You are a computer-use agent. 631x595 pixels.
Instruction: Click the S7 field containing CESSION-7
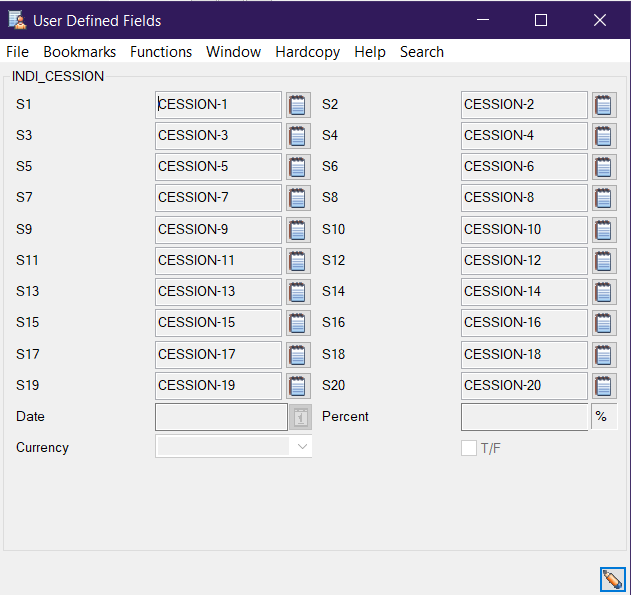[x=218, y=198]
